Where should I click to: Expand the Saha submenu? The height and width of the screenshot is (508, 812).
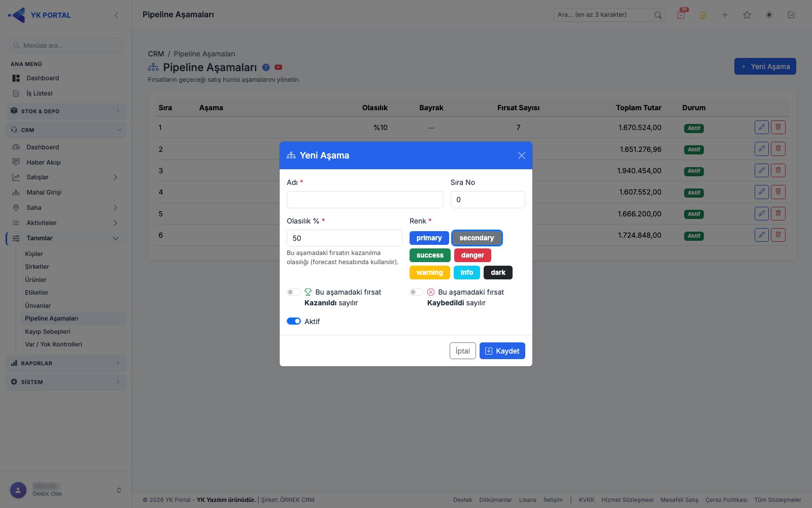(x=66, y=208)
